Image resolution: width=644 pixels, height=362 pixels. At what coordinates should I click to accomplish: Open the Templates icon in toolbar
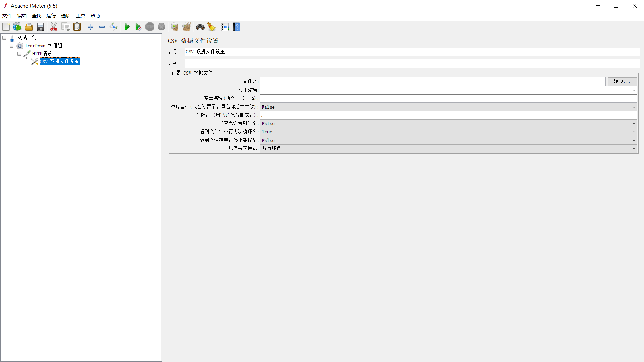(17, 27)
